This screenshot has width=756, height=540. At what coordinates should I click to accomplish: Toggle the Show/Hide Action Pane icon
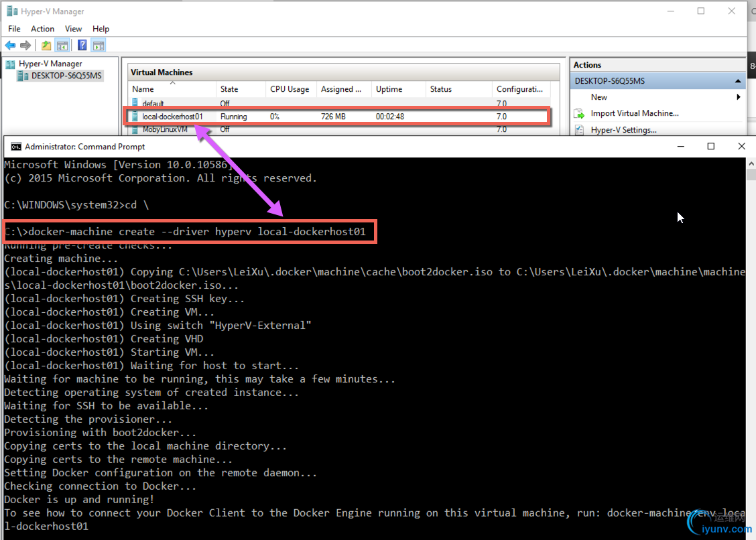coord(99,46)
